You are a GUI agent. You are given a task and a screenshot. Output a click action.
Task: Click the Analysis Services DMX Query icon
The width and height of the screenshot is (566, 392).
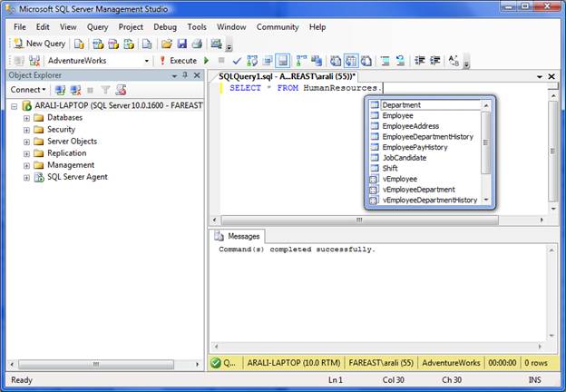pyautogui.click(x=113, y=44)
